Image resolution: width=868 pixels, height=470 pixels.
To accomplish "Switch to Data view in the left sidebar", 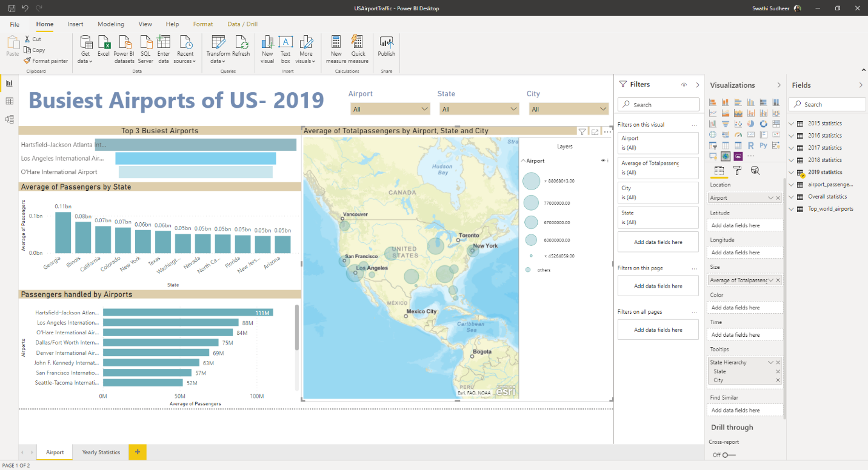I will [9, 101].
